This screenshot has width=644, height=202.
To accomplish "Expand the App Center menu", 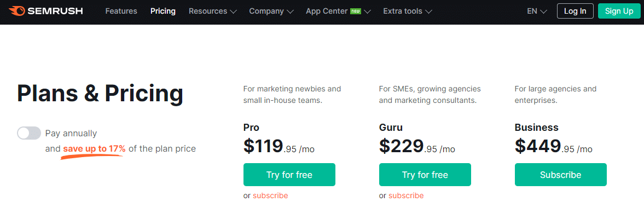I will (x=339, y=11).
